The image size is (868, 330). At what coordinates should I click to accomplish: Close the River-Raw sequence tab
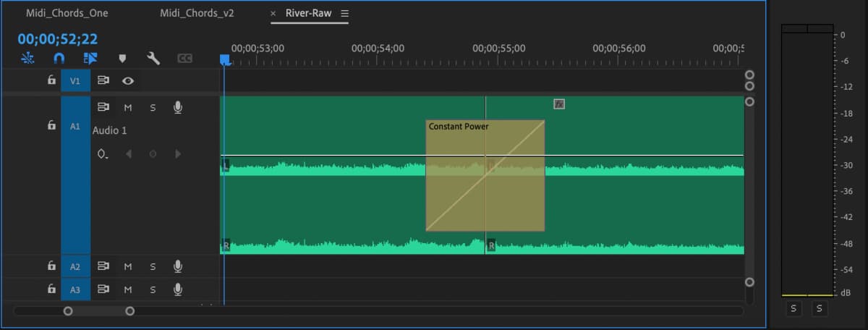[x=273, y=14]
